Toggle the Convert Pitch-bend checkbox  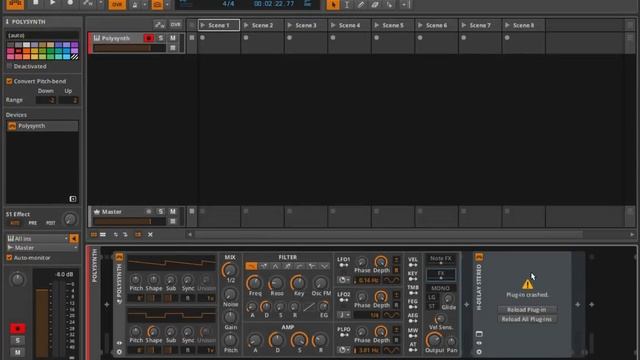click(9, 81)
